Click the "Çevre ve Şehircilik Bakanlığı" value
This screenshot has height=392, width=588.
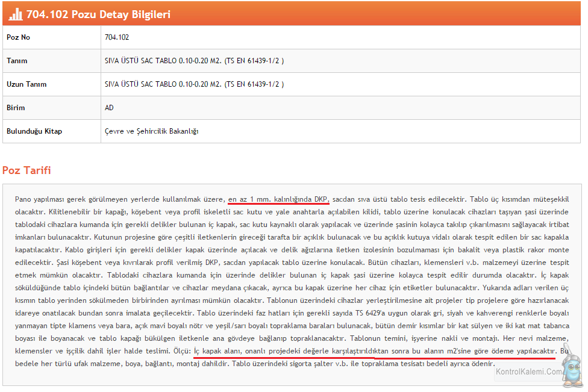pyautogui.click(x=151, y=131)
